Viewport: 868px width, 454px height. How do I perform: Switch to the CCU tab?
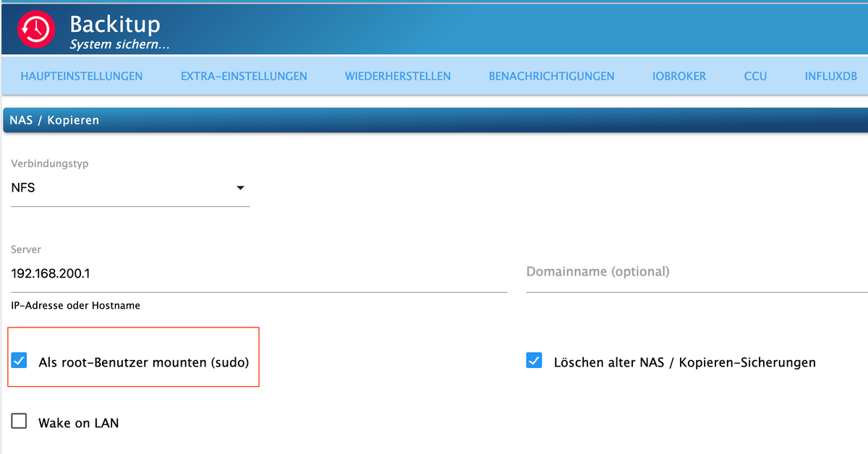coord(755,76)
